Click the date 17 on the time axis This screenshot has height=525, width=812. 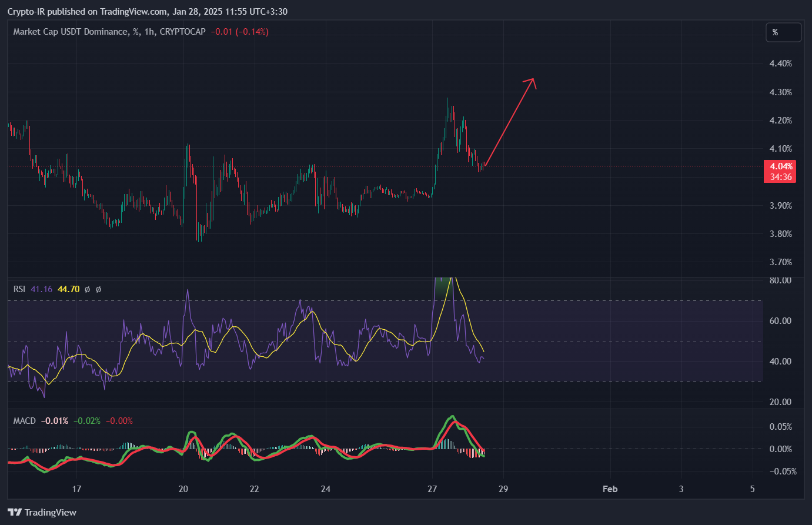click(76, 489)
